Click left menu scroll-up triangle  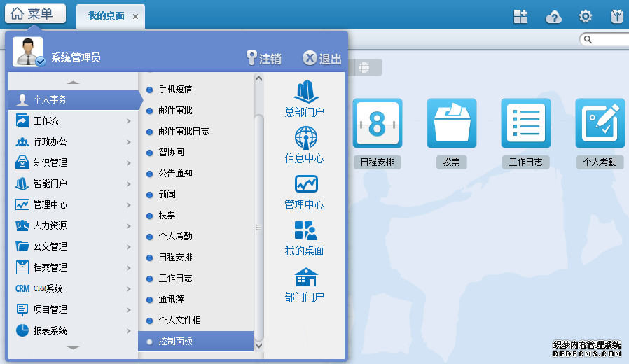73,83
